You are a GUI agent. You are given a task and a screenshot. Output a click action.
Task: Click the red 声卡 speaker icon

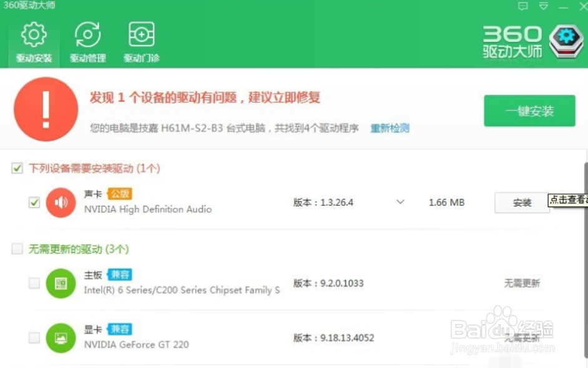pos(61,202)
